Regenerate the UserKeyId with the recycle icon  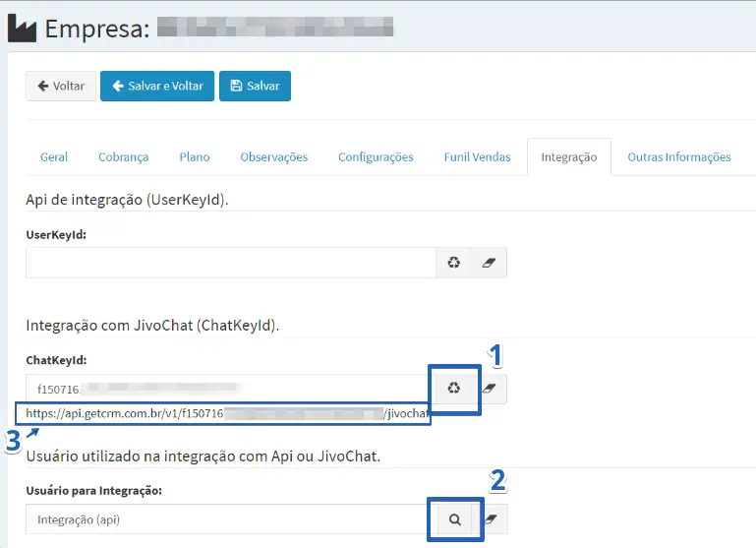point(454,263)
